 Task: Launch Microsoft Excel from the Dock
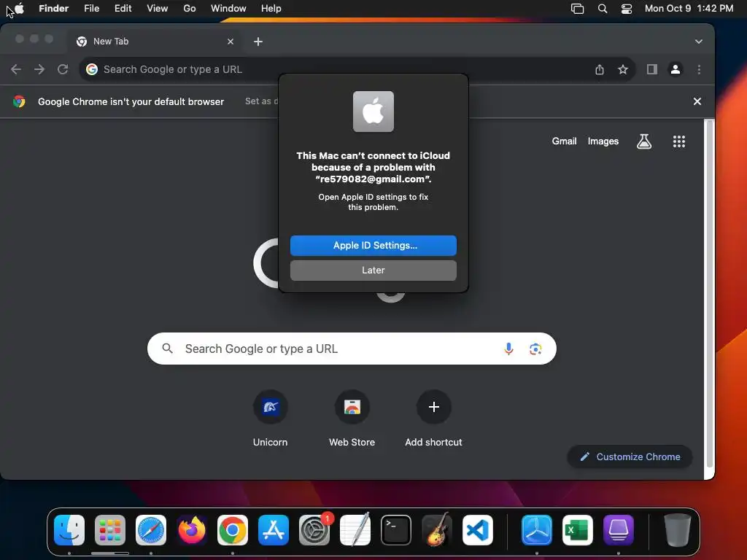coord(578,530)
